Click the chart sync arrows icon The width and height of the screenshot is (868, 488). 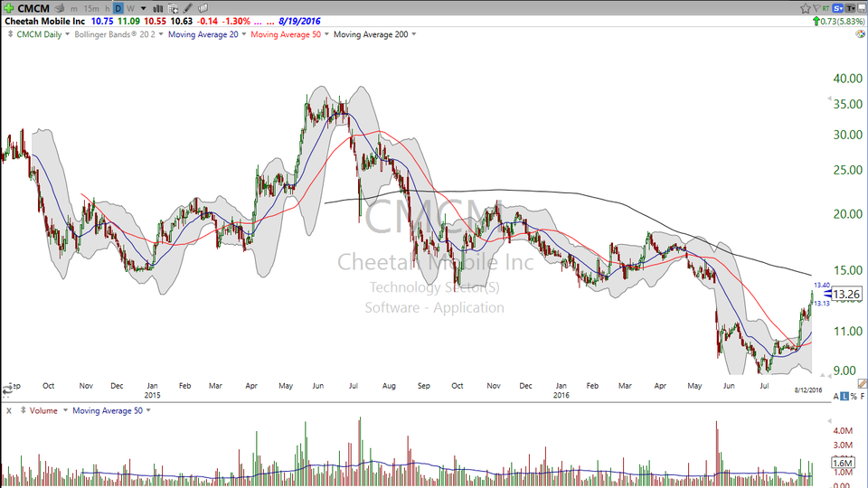pos(8,389)
